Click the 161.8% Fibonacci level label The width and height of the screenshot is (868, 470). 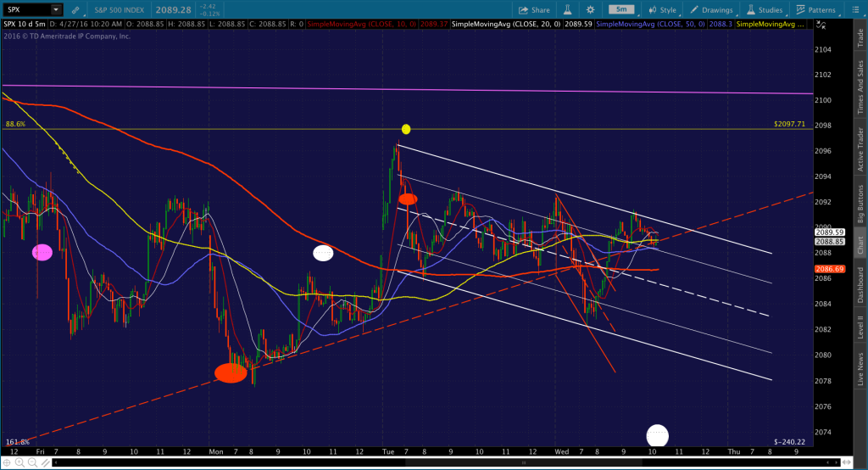click(18, 442)
